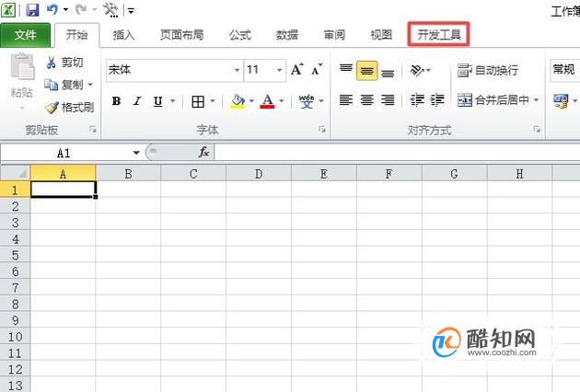The width and height of the screenshot is (580, 392).
Task: Expand underline style dropdown arrow
Action: click(172, 101)
